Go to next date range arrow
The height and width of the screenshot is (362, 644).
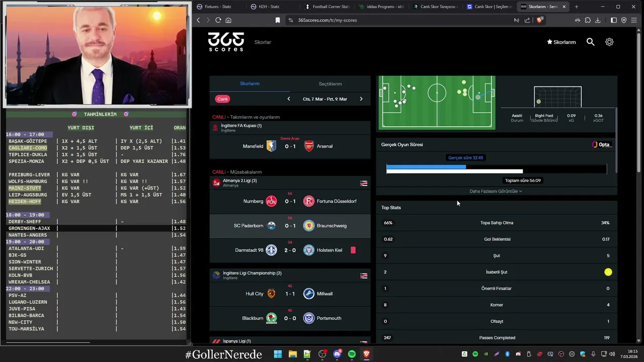click(x=361, y=99)
